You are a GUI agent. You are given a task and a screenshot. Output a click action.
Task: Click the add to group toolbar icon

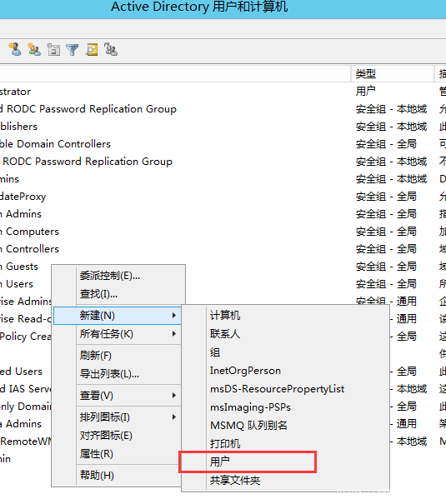(111, 49)
